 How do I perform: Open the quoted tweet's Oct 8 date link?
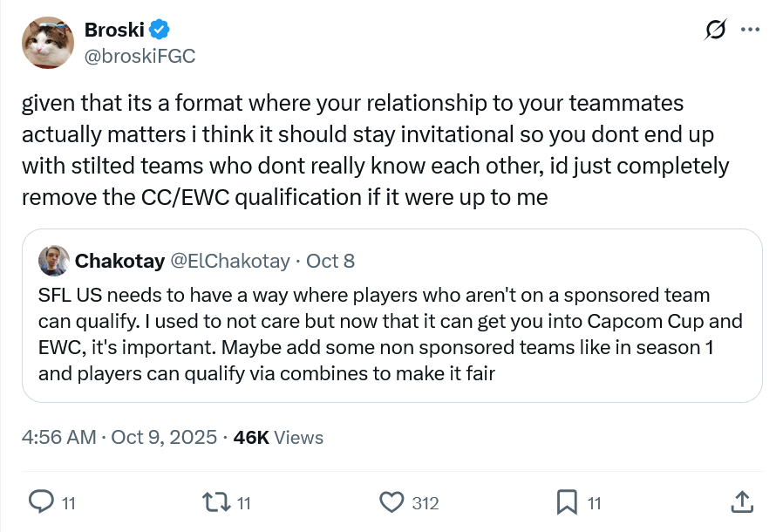tap(330, 261)
